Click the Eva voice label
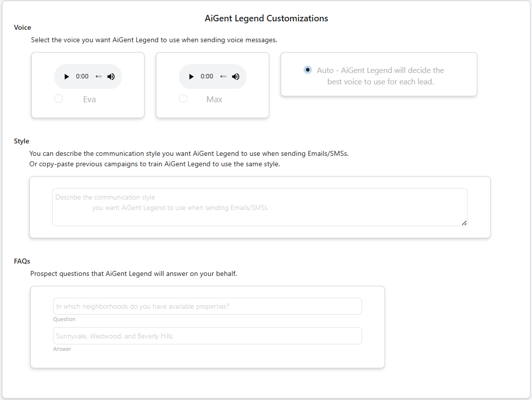Image resolution: width=532 pixels, height=400 pixels. 89,99
